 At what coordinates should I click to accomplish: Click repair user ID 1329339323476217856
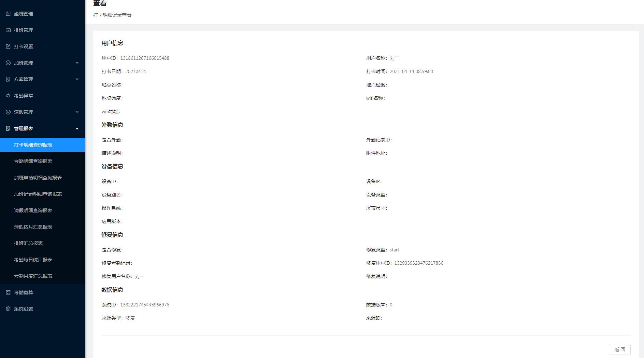pyautogui.click(x=419, y=263)
